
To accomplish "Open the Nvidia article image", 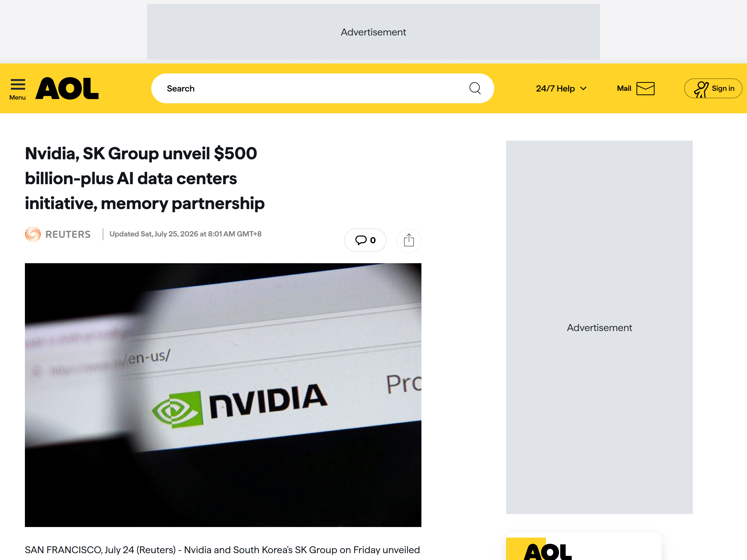I will 223,395.
